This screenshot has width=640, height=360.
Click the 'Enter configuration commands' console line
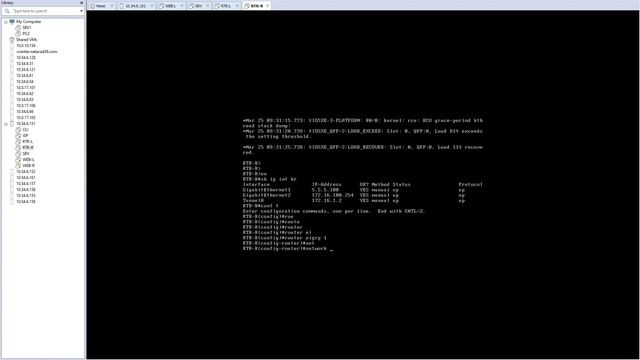[x=333, y=211]
